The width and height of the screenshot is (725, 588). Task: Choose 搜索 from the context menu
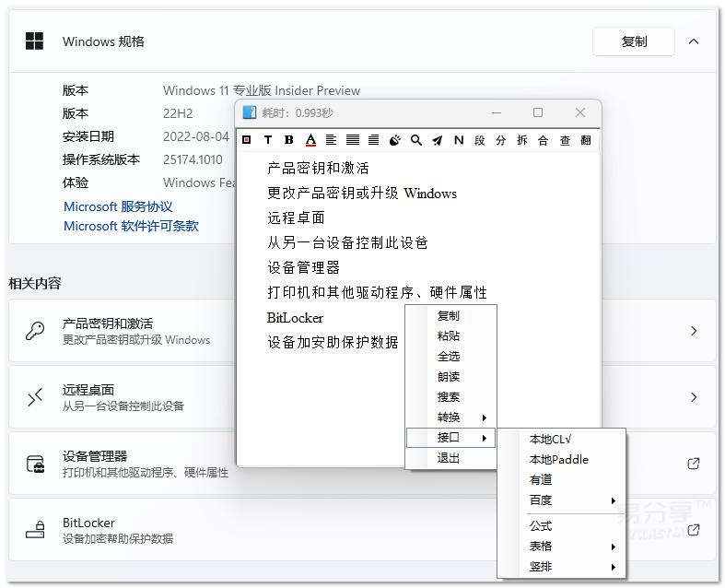(x=450, y=397)
